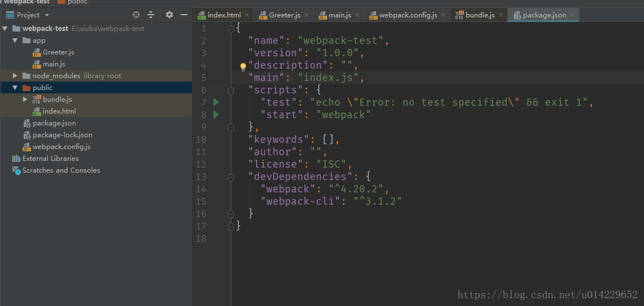This screenshot has width=644, height=306.
Task: Collapse the public folder arrow
Action: tap(15, 88)
